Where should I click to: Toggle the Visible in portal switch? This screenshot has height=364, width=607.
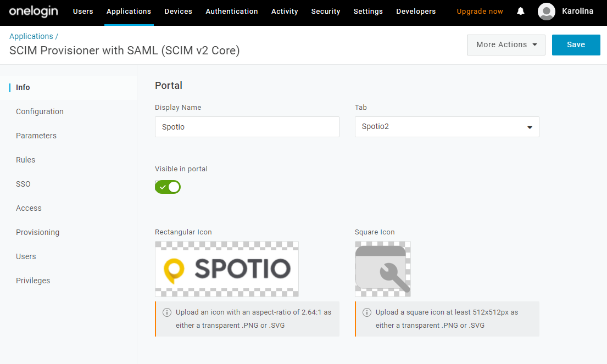point(168,187)
